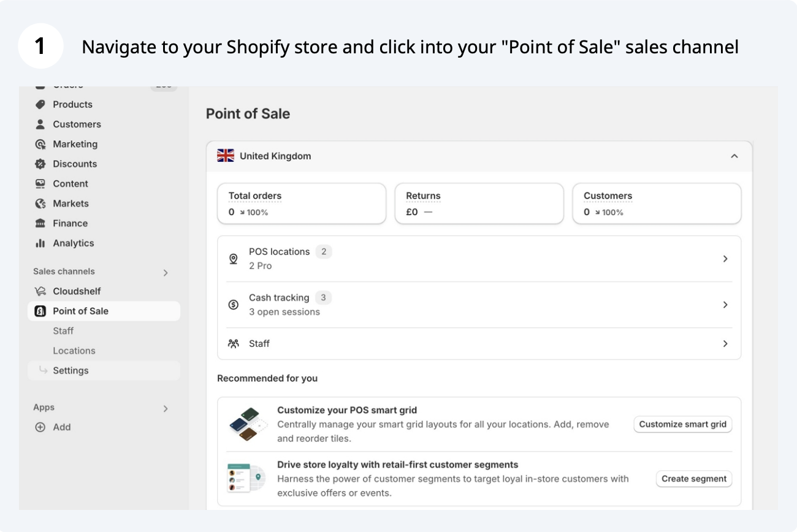The image size is (797, 532).
Task: Click the Create segment button
Action: coord(694,479)
